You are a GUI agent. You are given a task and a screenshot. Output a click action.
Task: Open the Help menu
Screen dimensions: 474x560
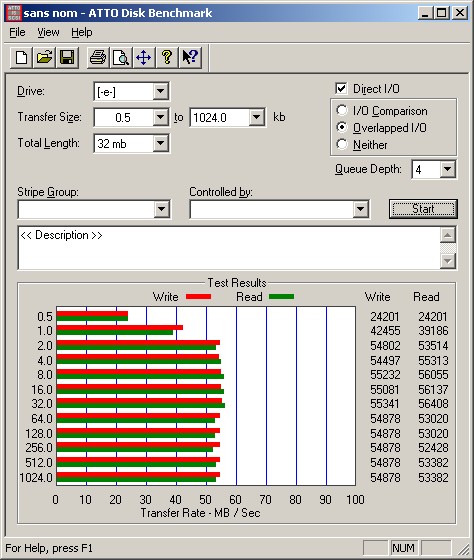(81, 32)
